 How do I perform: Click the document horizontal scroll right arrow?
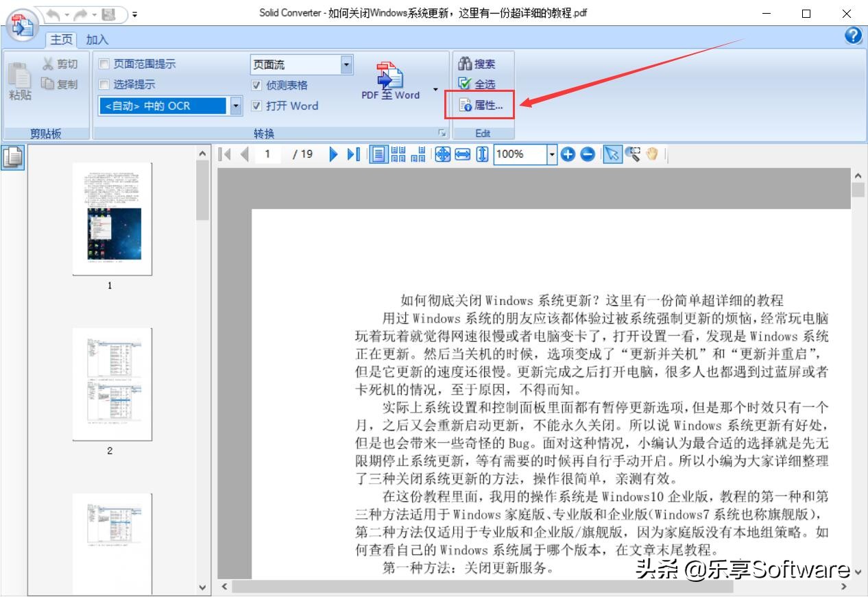pyautogui.click(x=844, y=587)
